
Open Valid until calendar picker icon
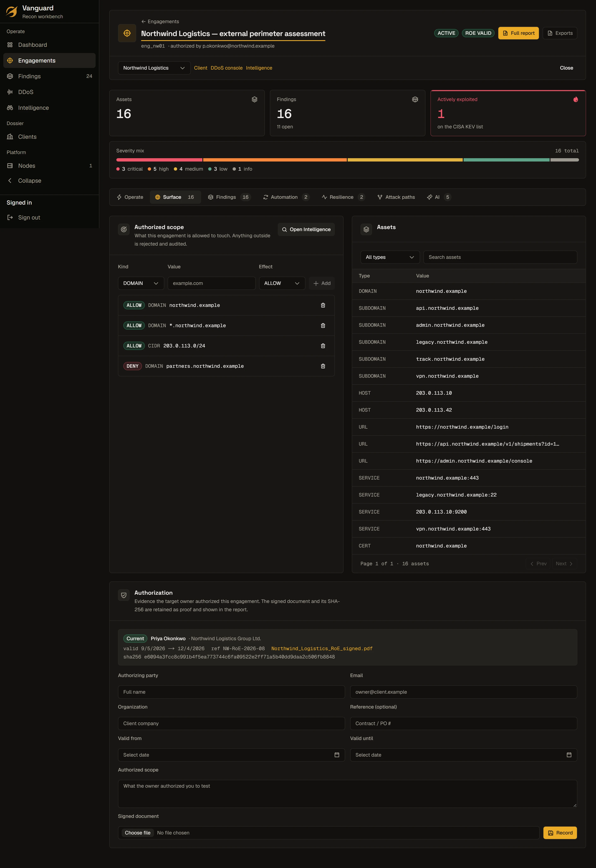569,755
